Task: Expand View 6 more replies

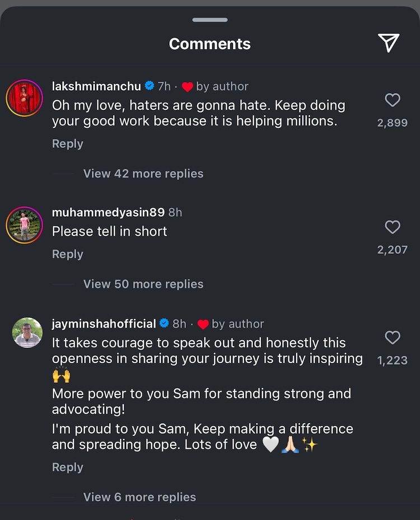Action: (x=139, y=497)
